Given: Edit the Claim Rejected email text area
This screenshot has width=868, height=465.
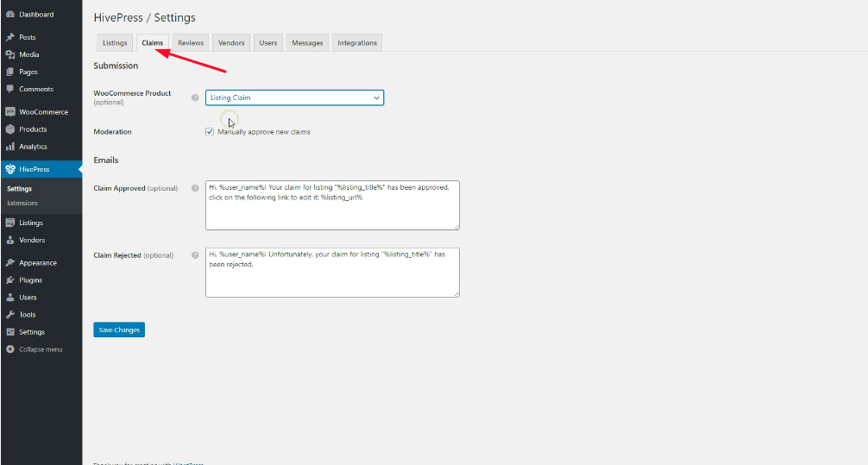Looking at the screenshot, I should [332, 273].
